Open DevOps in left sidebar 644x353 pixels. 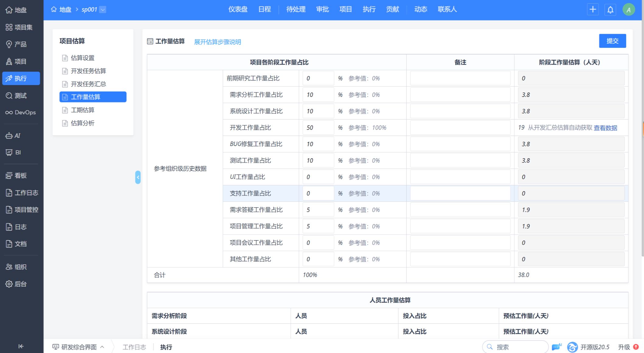point(21,112)
